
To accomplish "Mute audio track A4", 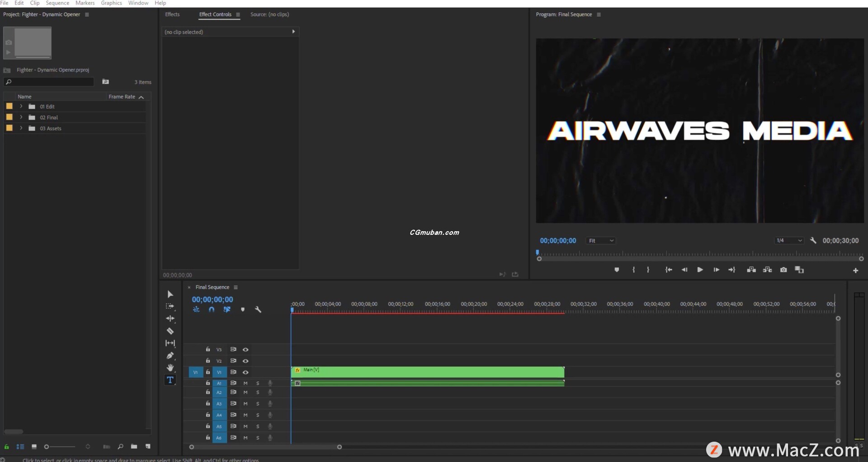I will tap(245, 415).
